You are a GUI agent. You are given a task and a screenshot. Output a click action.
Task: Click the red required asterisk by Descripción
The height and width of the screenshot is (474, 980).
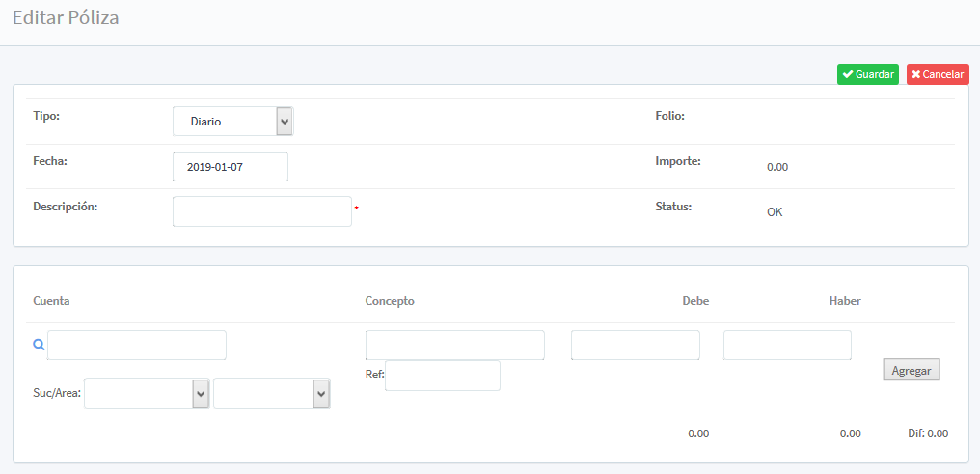point(357,209)
